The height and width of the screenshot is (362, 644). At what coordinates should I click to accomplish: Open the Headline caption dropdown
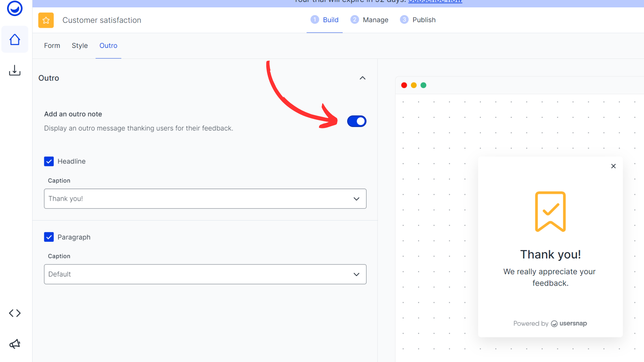click(205, 199)
